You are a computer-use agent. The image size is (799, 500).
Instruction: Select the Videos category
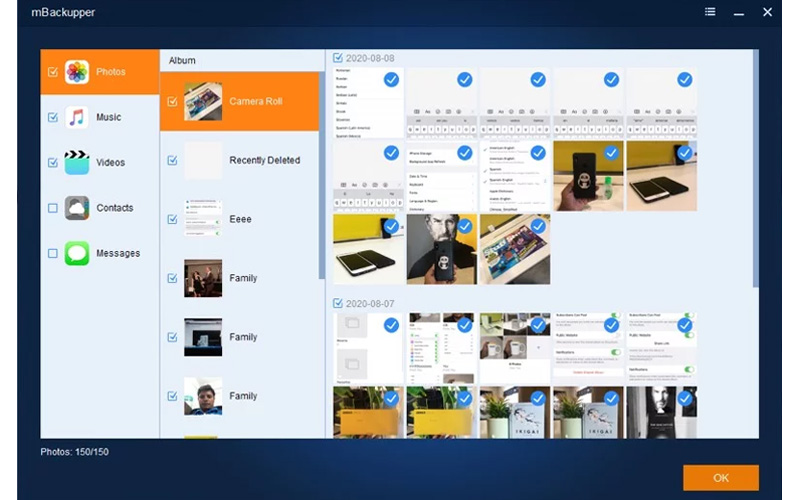click(x=100, y=163)
